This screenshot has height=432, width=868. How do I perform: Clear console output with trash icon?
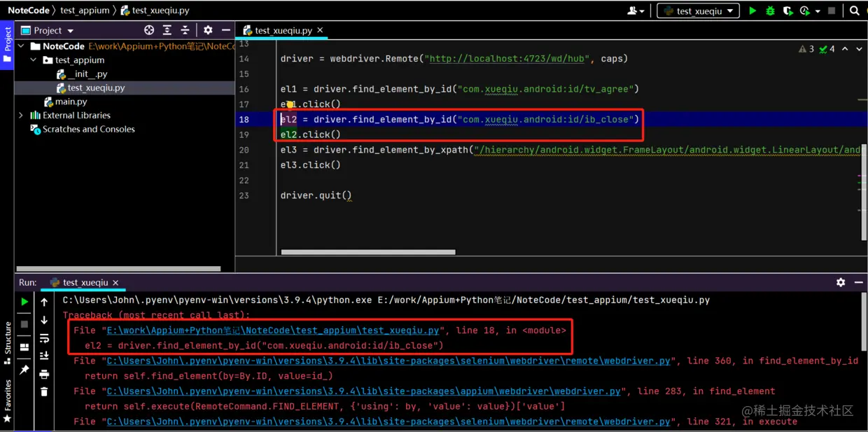coord(44,392)
